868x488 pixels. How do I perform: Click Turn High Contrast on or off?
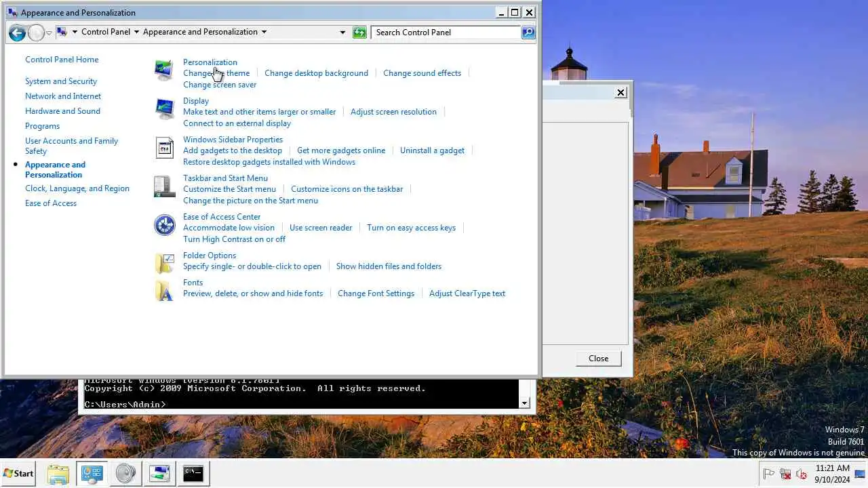pos(234,239)
